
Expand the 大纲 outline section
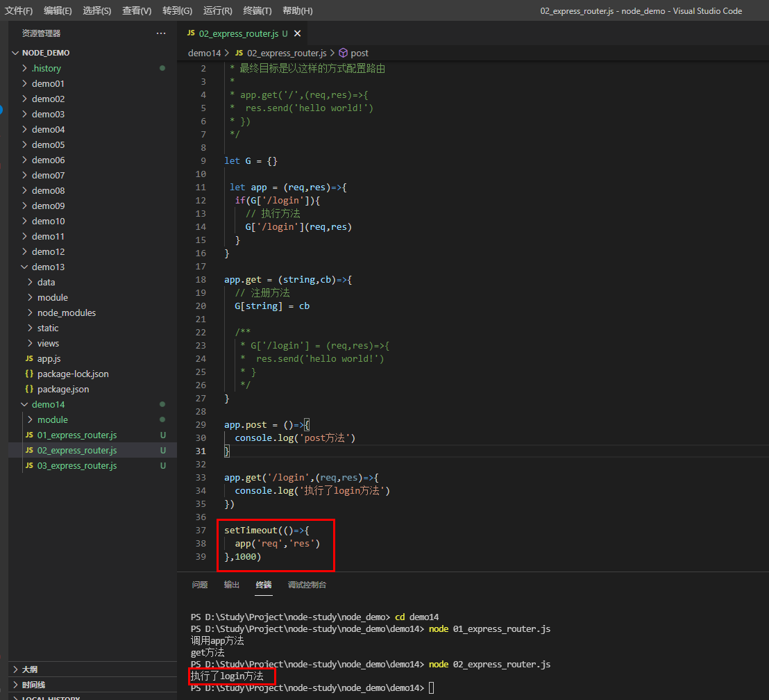(x=93, y=669)
